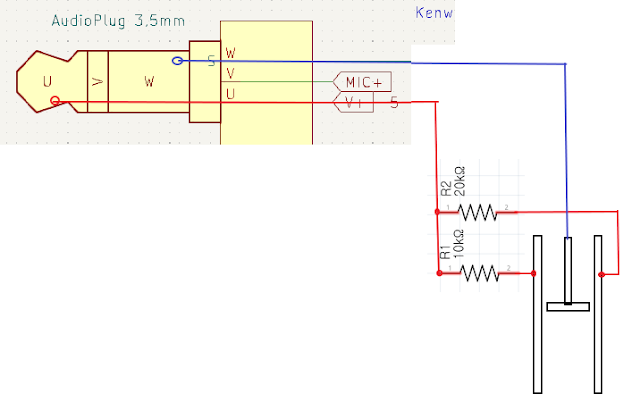Screen dimensions: 632x419
Task: Click the partial Kenw title text
Action: (x=434, y=15)
